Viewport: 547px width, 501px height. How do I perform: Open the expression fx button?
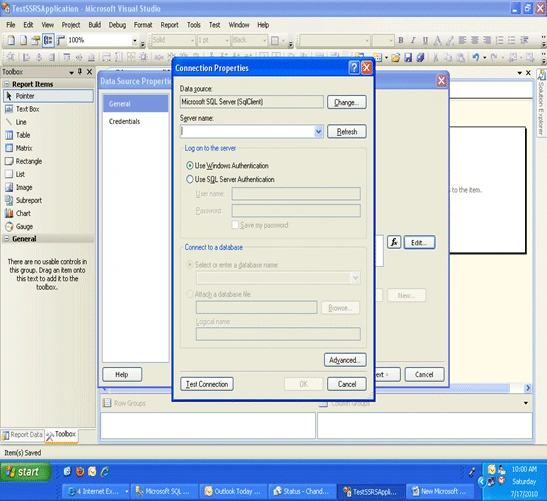pyautogui.click(x=394, y=242)
